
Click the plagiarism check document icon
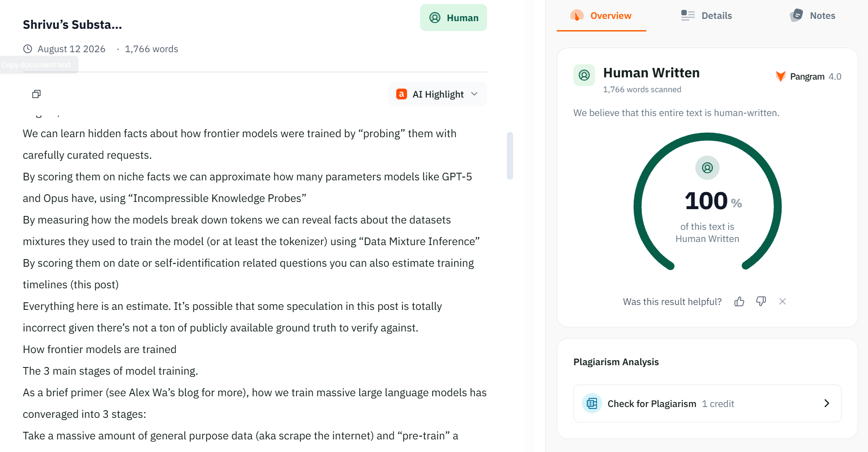pyautogui.click(x=592, y=403)
